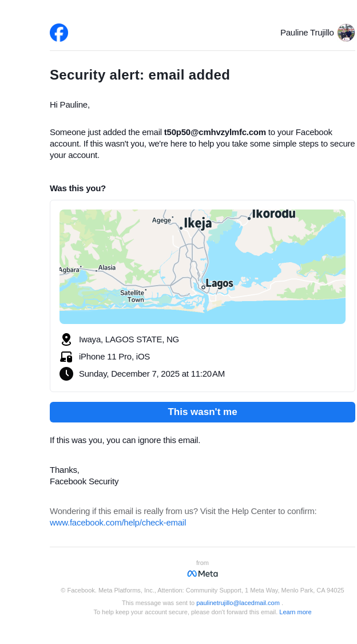The width and height of the screenshot is (357, 644).
Task: Click the Pauline Trujillo name text
Action: coord(307,33)
